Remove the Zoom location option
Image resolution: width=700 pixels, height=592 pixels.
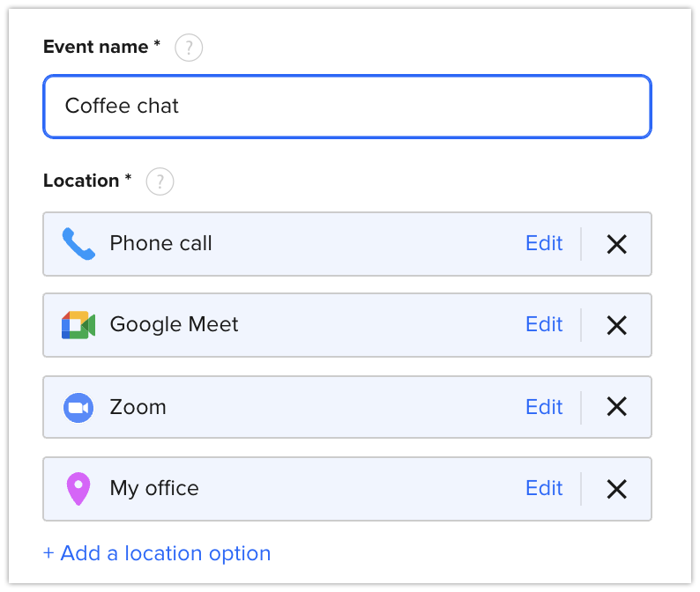[x=616, y=407]
